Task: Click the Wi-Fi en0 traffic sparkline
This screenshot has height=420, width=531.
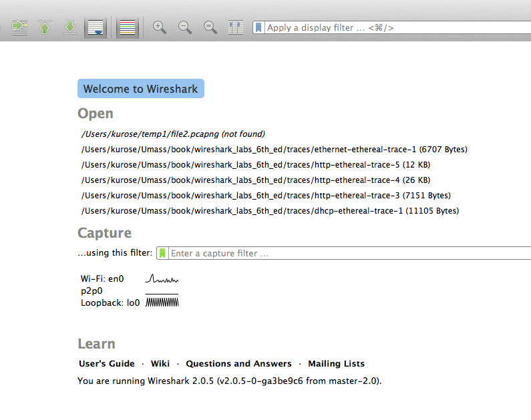Action: (x=162, y=278)
